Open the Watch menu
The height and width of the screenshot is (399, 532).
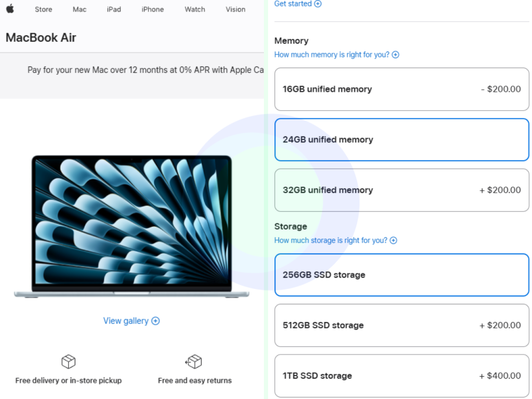pyautogui.click(x=195, y=9)
